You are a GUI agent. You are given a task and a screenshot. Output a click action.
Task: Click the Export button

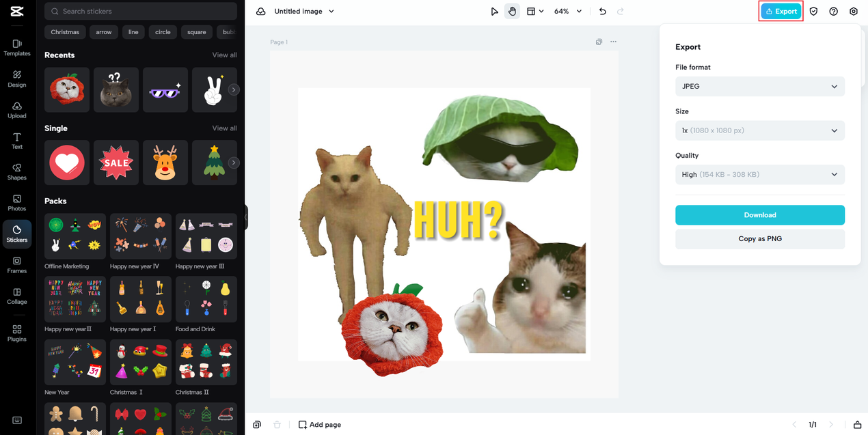coord(781,12)
